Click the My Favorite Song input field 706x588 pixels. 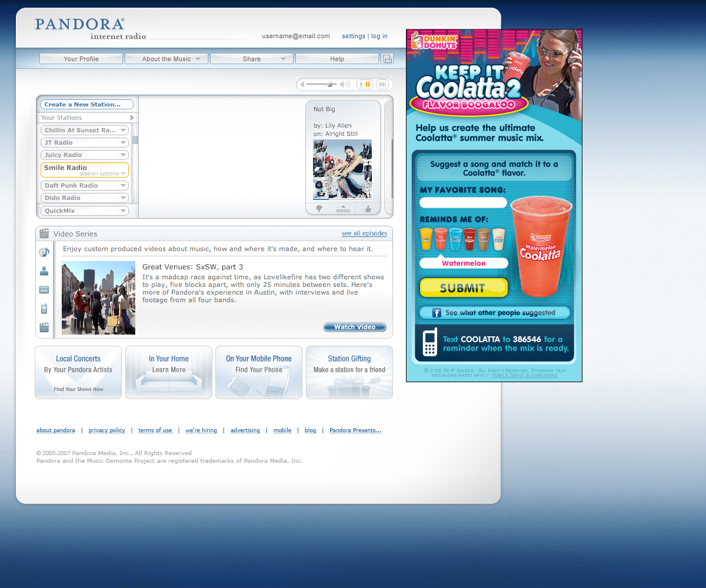[x=464, y=202]
